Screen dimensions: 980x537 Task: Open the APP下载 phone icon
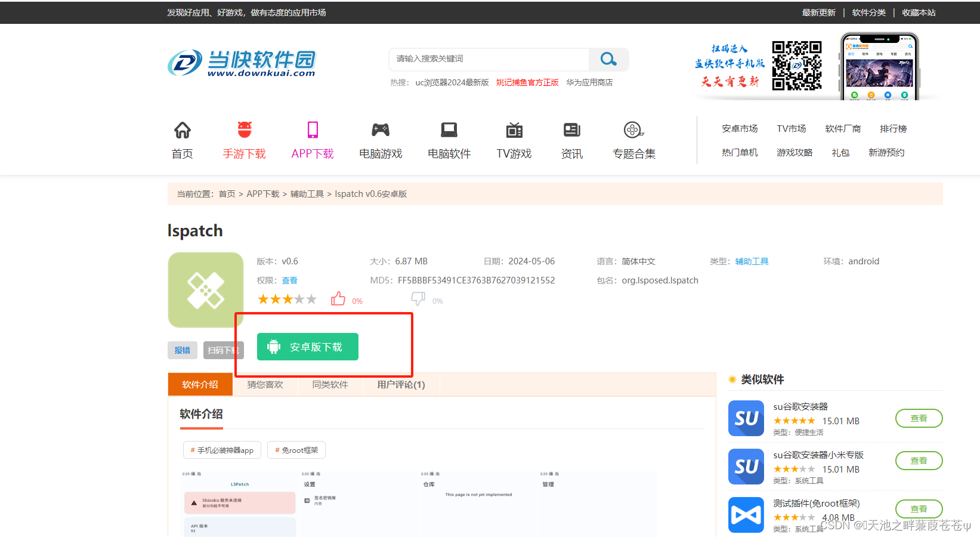tap(313, 130)
